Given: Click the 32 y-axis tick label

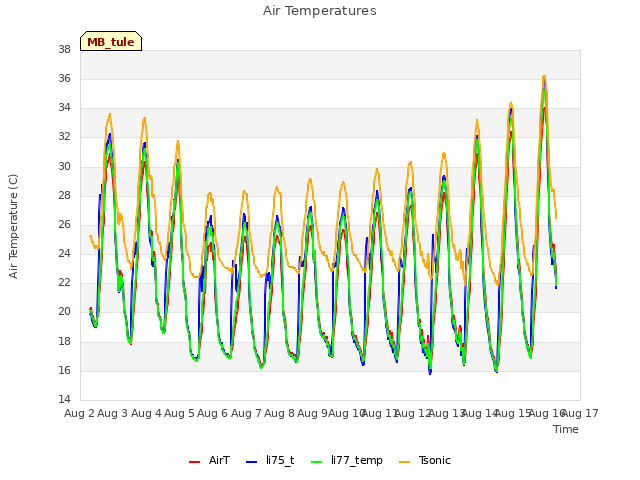Looking at the screenshot, I should (x=64, y=137).
